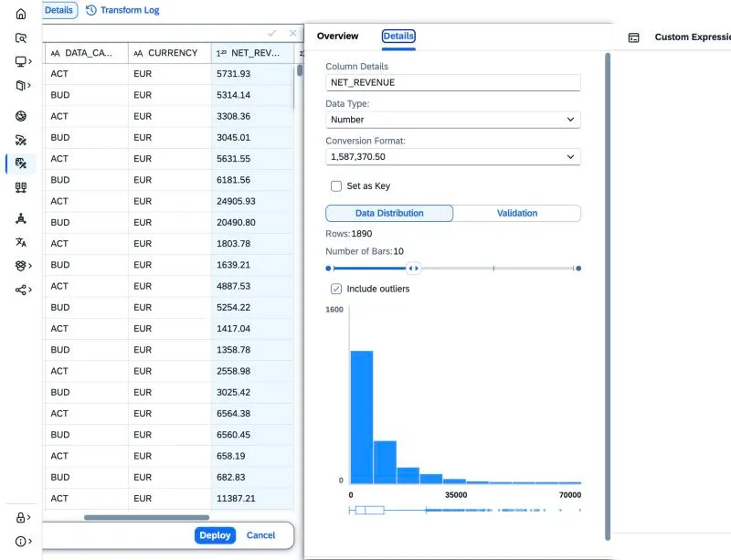The height and width of the screenshot is (560, 731).
Task: Open the two-server connections sidebar icon
Action: [x=21, y=187]
